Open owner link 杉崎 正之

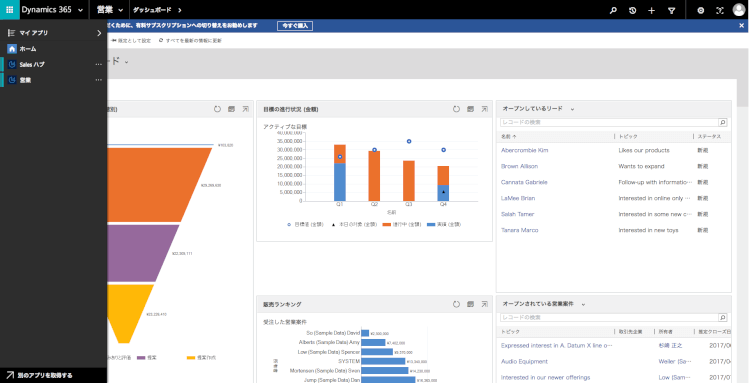coord(670,345)
